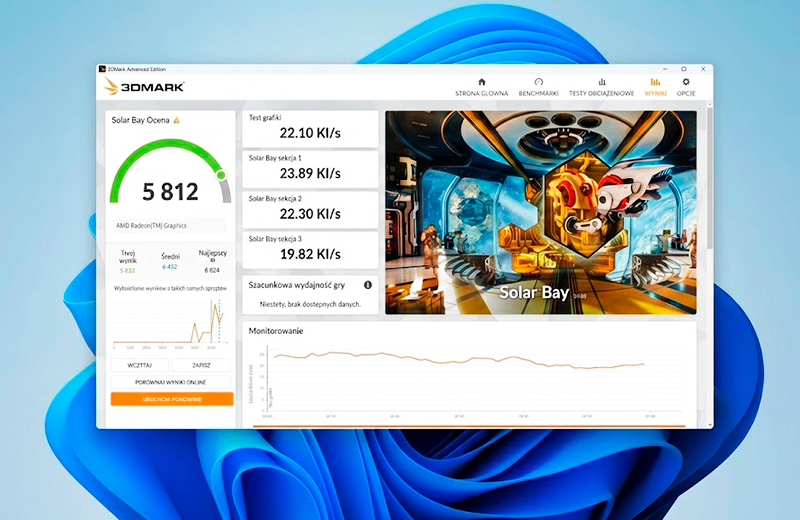The height and width of the screenshot is (520, 800).
Task: Click the orange URUCHOM PONOWNIE button
Action: pos(171,398)
